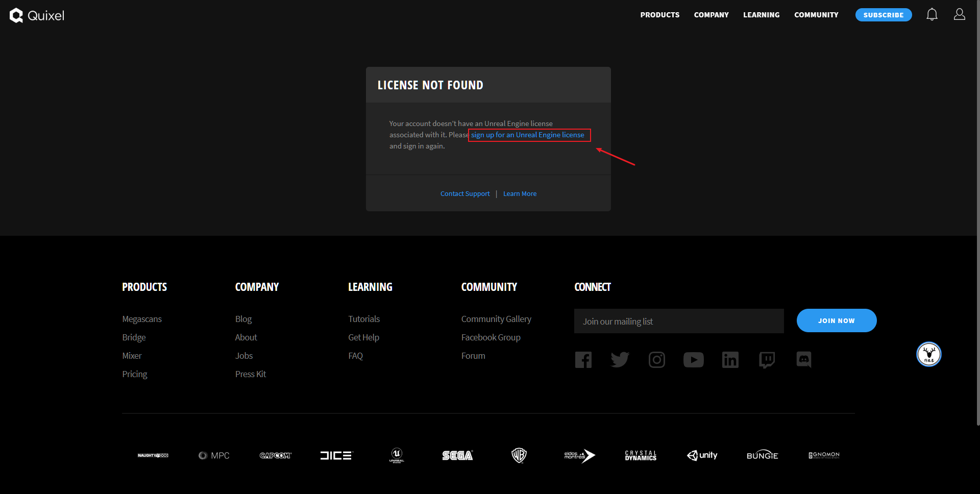Viewport: 980px width, 494px height.
Task: Open the notifications bell
Action: (932, 15)
